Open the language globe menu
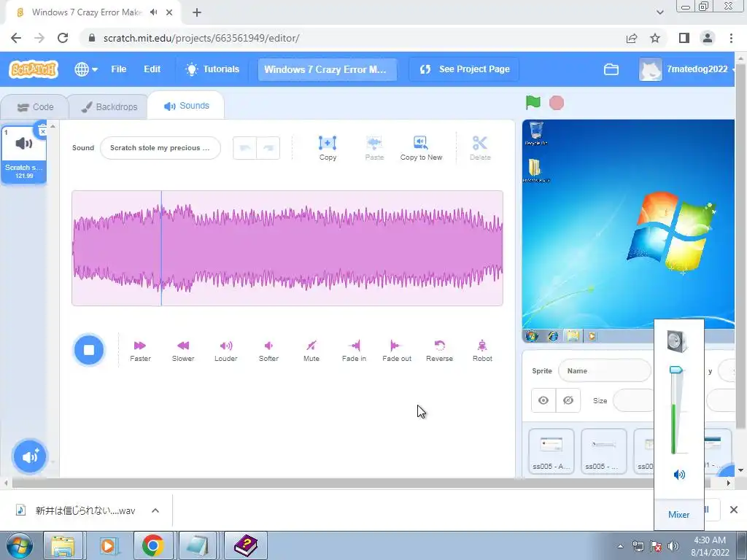Viewport: 747px width, 560px height. (x=86, y=69)
